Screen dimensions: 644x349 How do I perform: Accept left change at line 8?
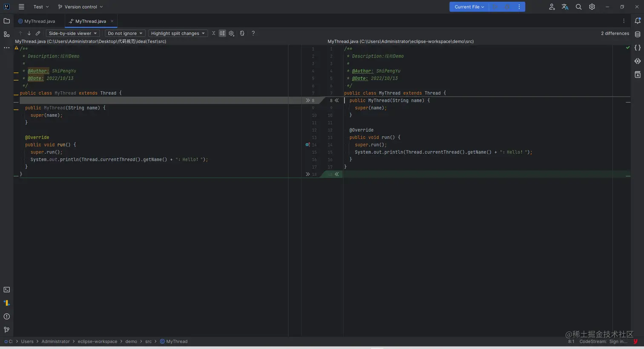[308, 101]
